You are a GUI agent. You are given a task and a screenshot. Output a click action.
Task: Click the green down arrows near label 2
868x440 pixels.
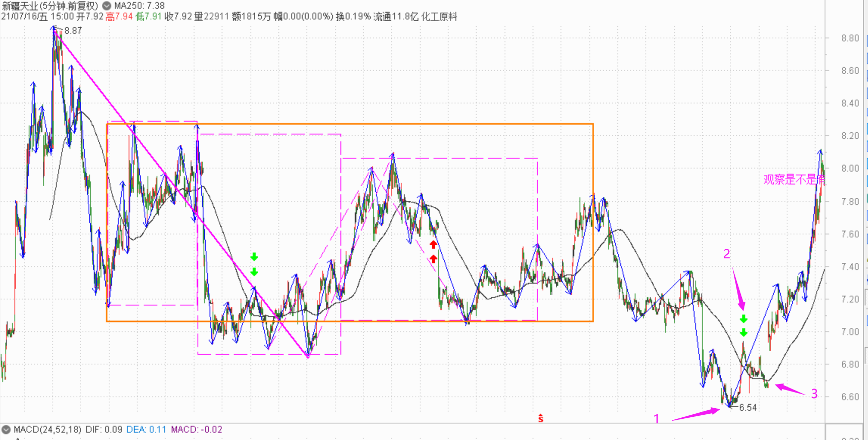[x=743, y=326]
